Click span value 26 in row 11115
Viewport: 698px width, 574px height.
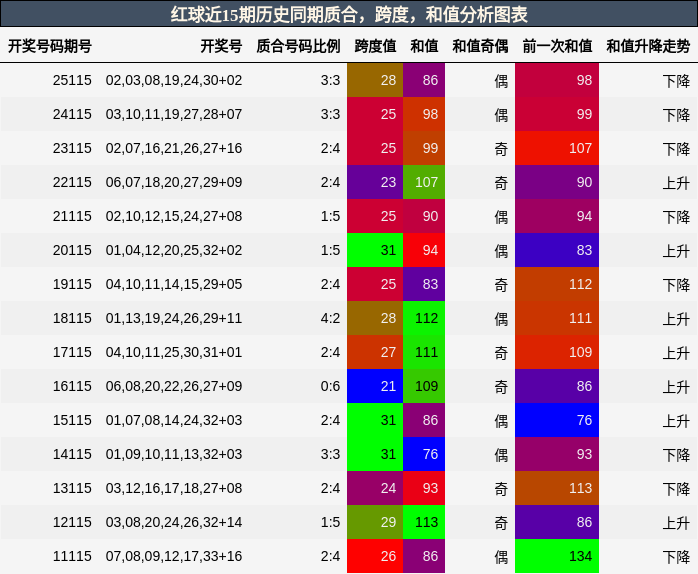pos(375,556)
